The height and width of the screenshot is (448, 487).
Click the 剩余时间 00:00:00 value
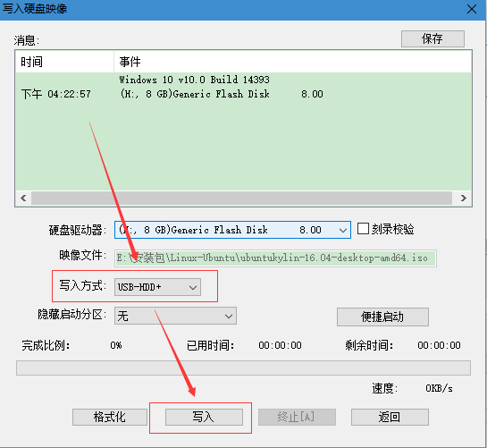tap(439, 345)
